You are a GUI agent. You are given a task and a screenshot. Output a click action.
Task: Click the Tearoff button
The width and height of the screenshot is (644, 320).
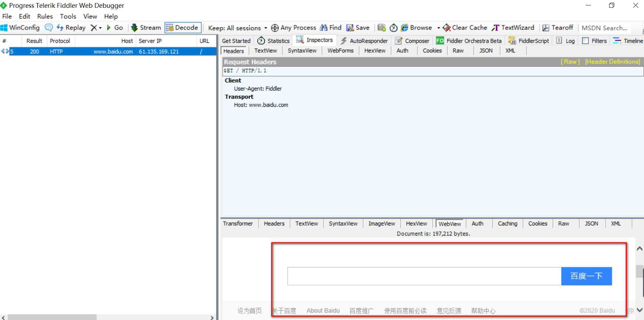(558, 28)
